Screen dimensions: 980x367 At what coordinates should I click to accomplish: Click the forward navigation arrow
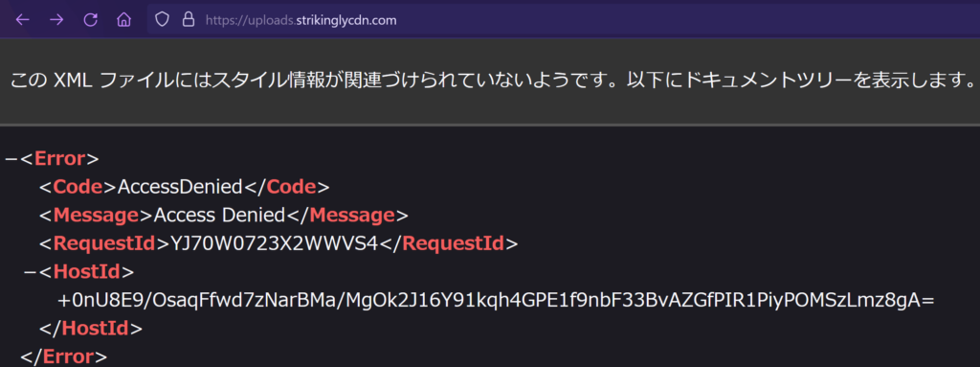tap(56, 20)
